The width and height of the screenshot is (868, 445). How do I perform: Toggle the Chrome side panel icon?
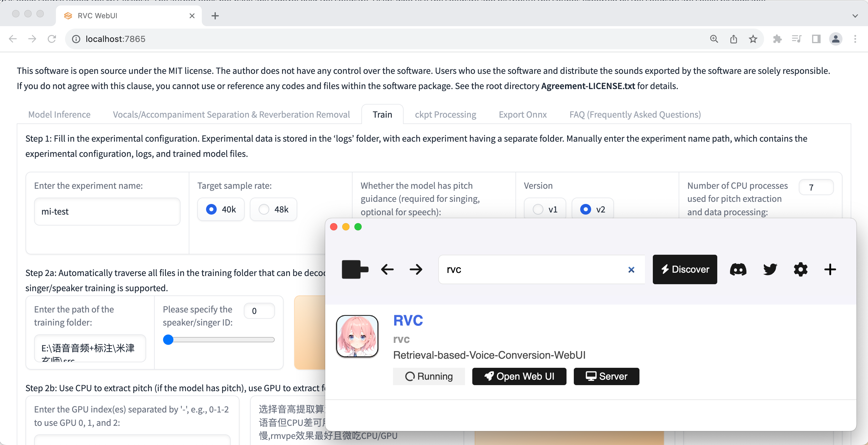coord(816,39)
